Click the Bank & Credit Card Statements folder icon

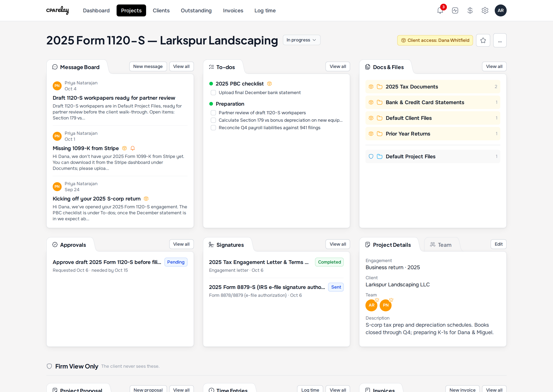click(380, 102)
